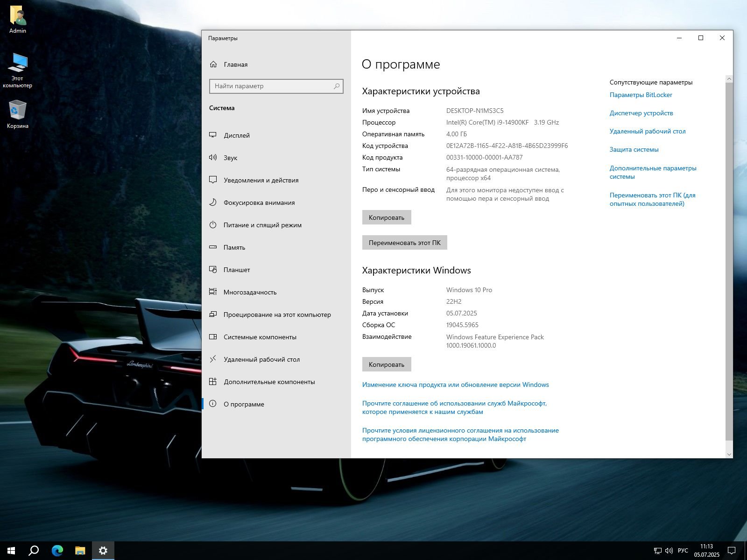Click device name DESKTOP-N1MS3C5

pyautogui.click(x=475, y=111)
